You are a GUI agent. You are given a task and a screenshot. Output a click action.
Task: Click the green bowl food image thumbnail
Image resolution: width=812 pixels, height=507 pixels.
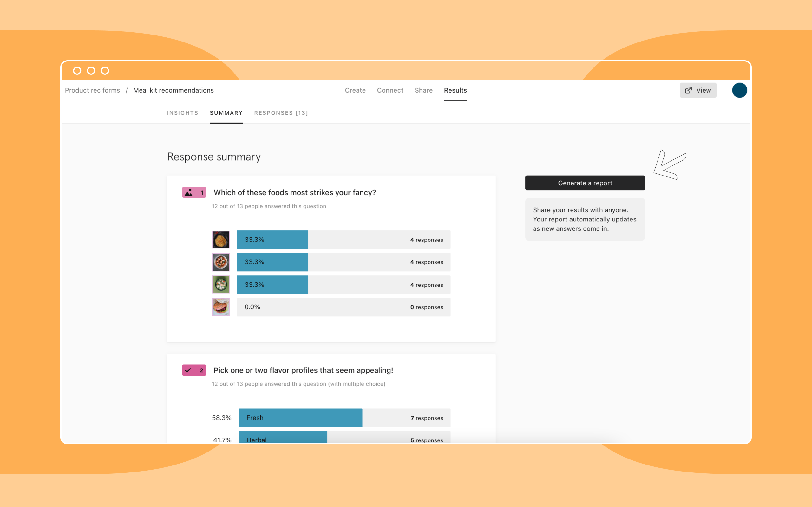222,285
